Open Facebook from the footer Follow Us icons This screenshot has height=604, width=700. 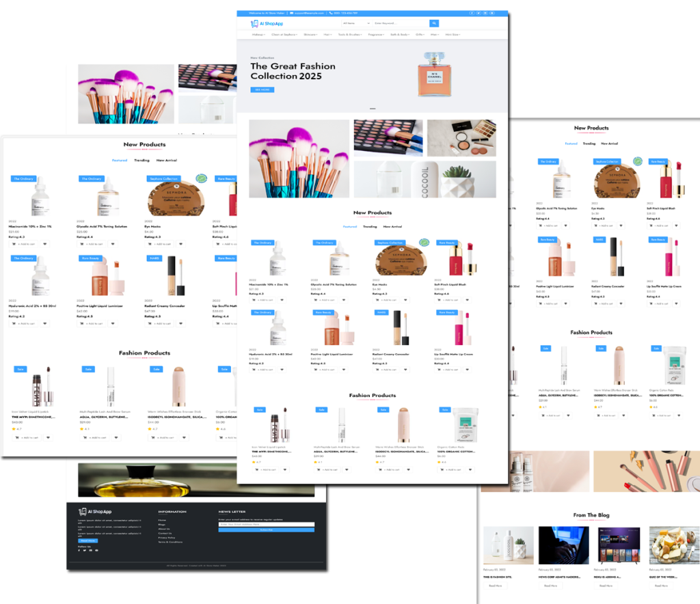pyautogui.click(x=80, y=550)
